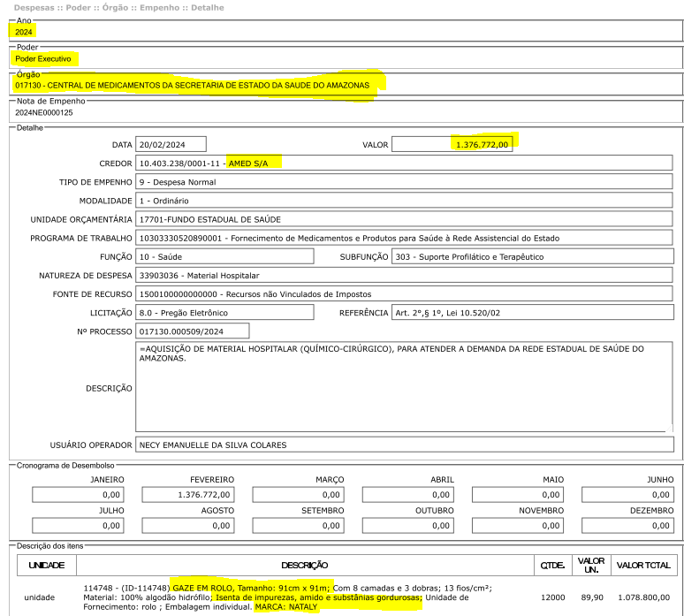Click the FONTE DE RECURSO field

click(404, 294)
